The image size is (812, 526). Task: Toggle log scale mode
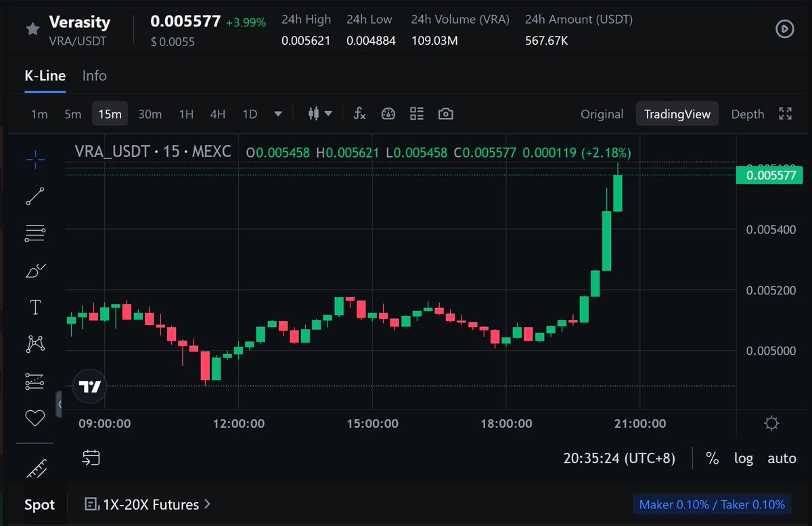(744, 458)
